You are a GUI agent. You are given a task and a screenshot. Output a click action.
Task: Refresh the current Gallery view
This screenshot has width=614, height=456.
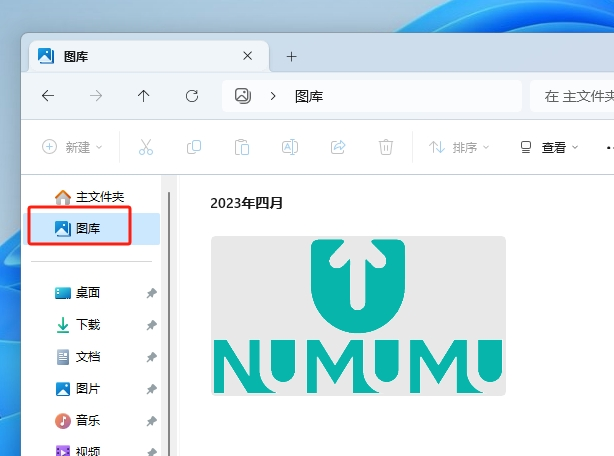[192, 96]
